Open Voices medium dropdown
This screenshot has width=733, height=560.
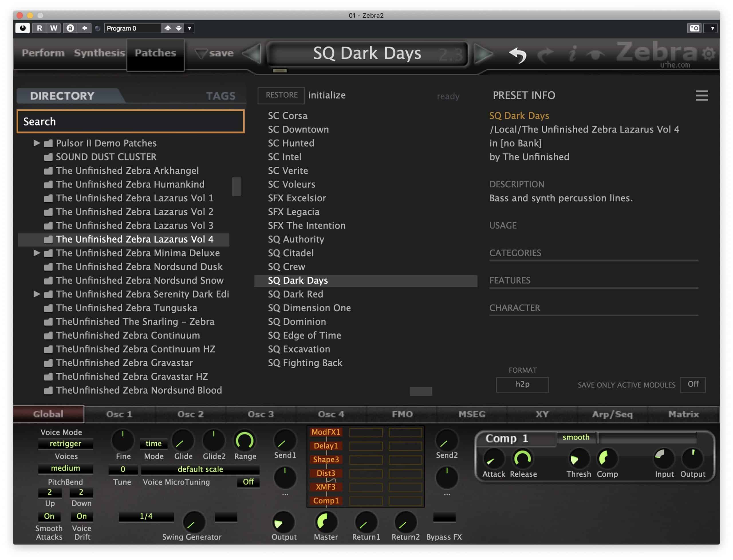66,468
